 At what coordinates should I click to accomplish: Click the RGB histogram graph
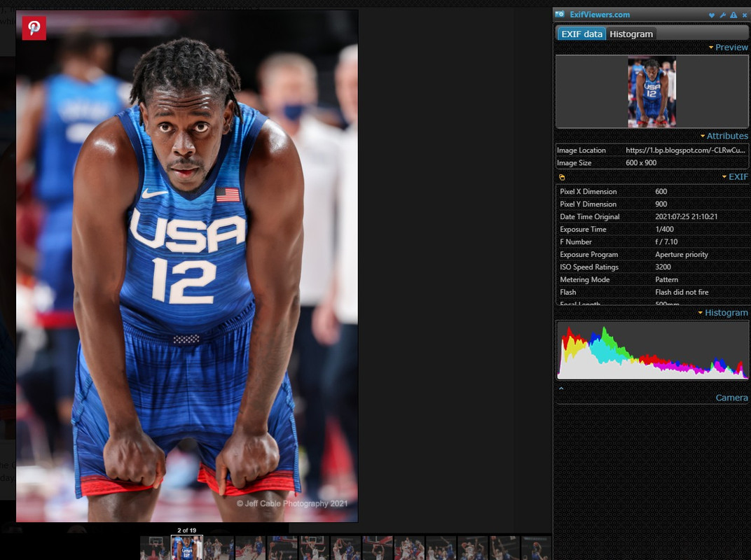coord(652,351)
